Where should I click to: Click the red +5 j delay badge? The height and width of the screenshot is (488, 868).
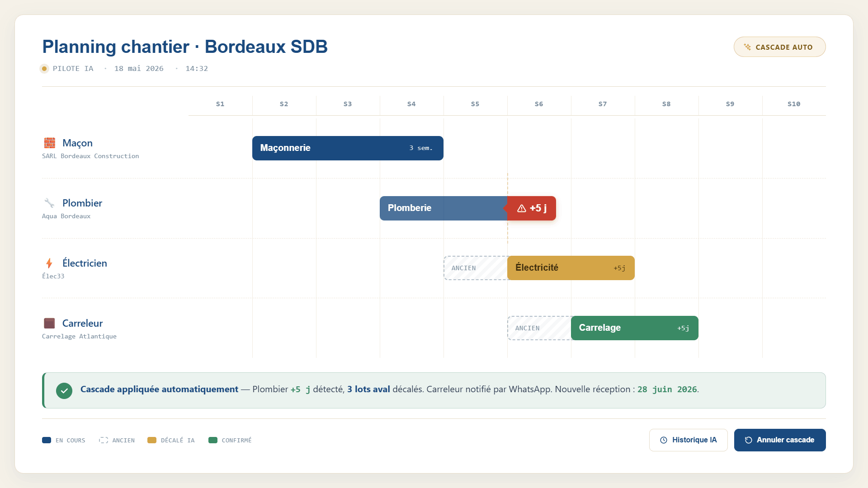532,208
